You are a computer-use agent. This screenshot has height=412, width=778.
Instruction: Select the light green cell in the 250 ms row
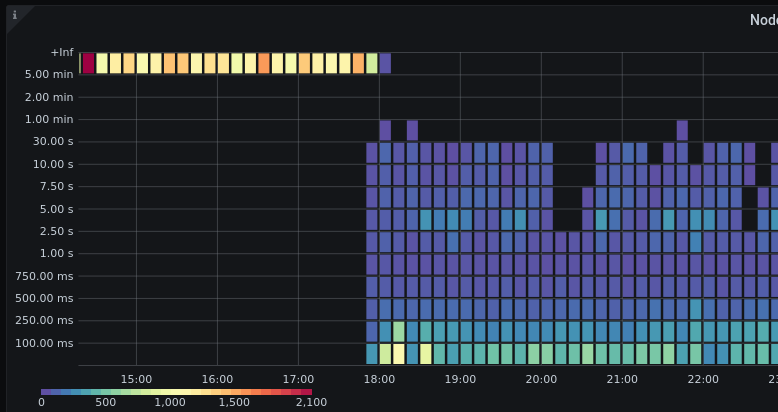(398, 332)
